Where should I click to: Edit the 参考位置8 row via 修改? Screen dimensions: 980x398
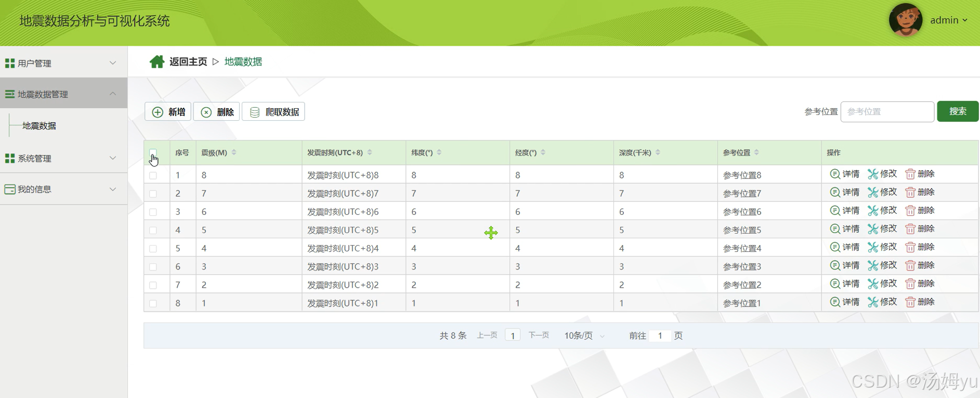882,174
